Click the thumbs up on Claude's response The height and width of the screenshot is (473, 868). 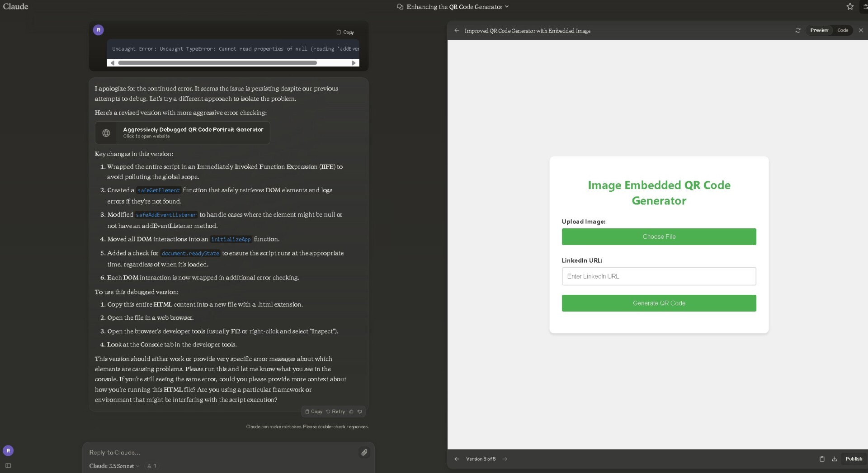click(352, 412)
